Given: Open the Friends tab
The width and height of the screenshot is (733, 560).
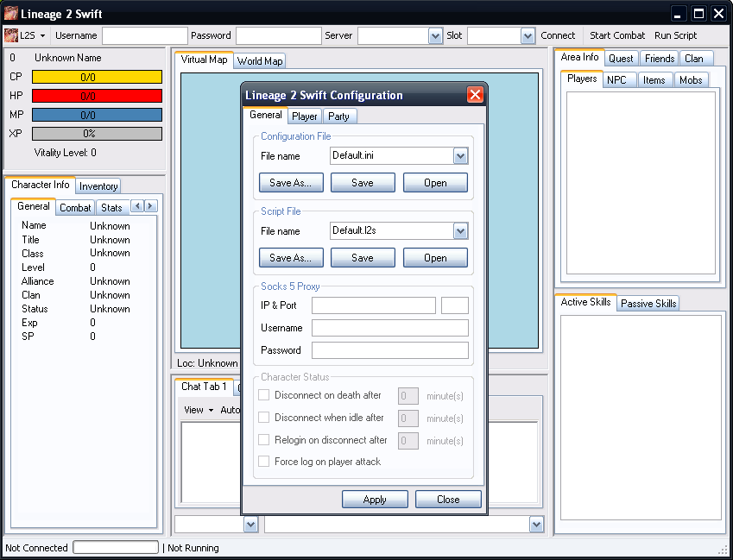Looking at the screenshot, I should click(660, 59).
